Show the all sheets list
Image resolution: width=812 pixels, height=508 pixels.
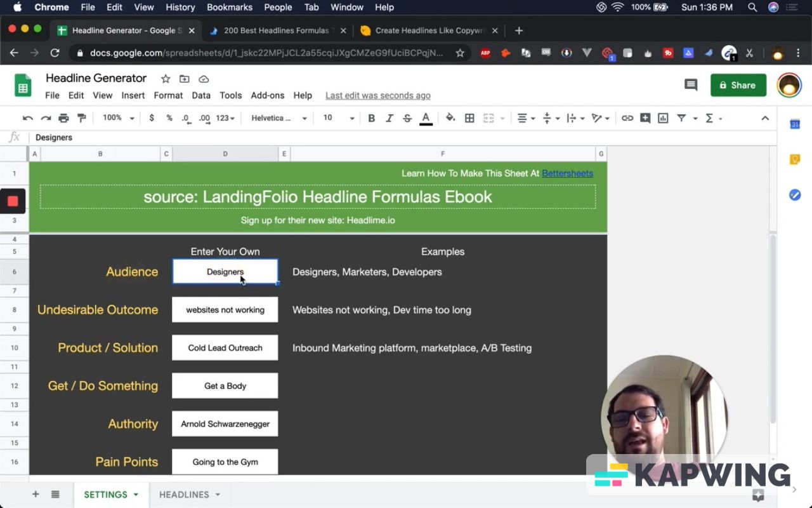55,495
